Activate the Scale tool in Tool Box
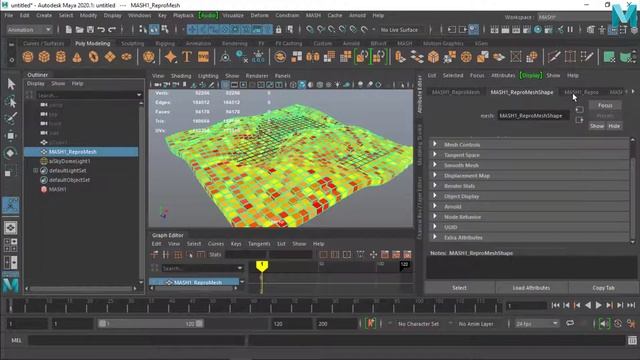 click(x=9, y=172)
